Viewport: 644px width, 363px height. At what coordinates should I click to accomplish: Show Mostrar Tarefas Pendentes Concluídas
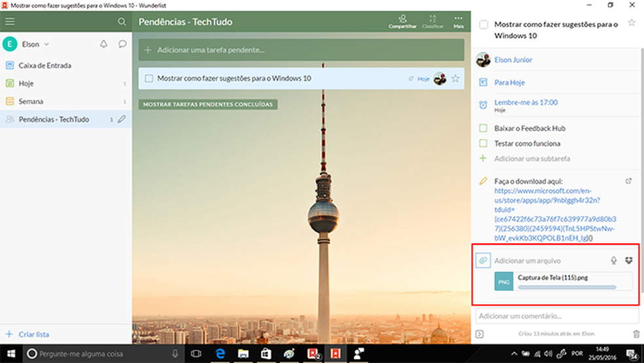(x=208, y=104)
